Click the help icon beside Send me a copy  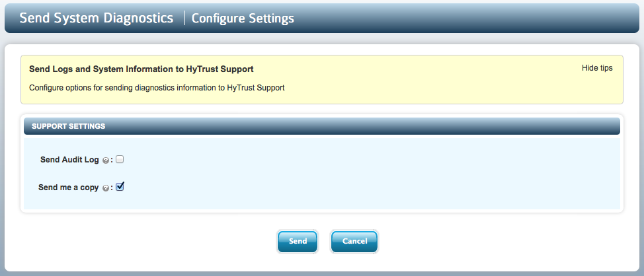106,188
